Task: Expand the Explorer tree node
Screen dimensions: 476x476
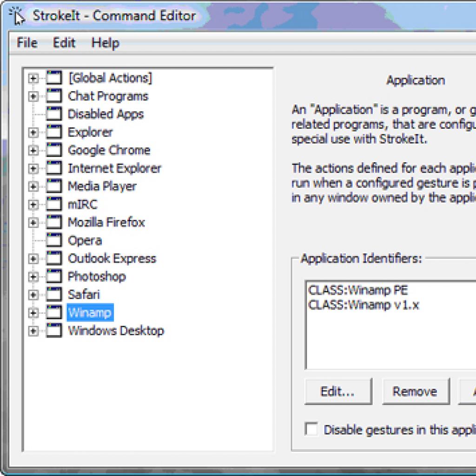Action: pos(33,132)
